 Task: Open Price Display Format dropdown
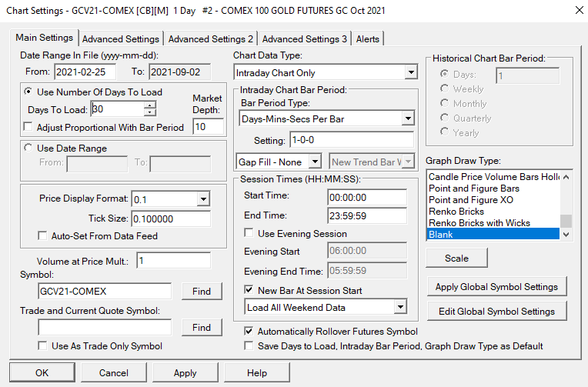(203, 199)
